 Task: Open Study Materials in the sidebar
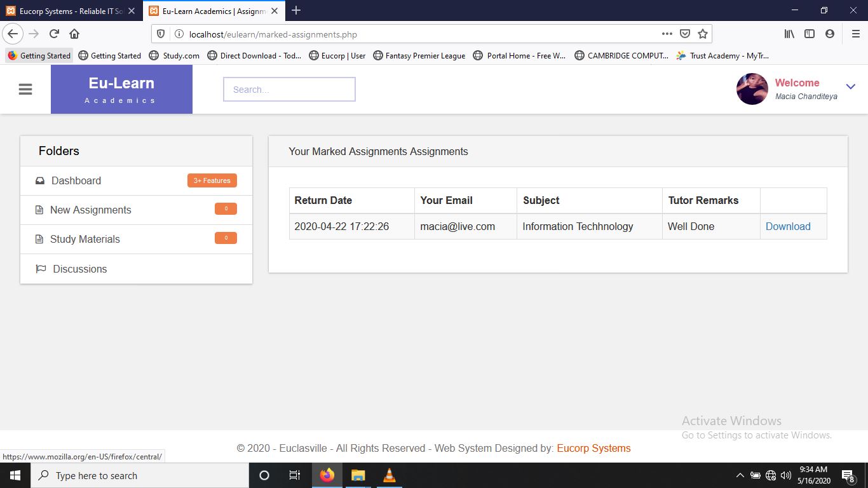click(85, 240)
